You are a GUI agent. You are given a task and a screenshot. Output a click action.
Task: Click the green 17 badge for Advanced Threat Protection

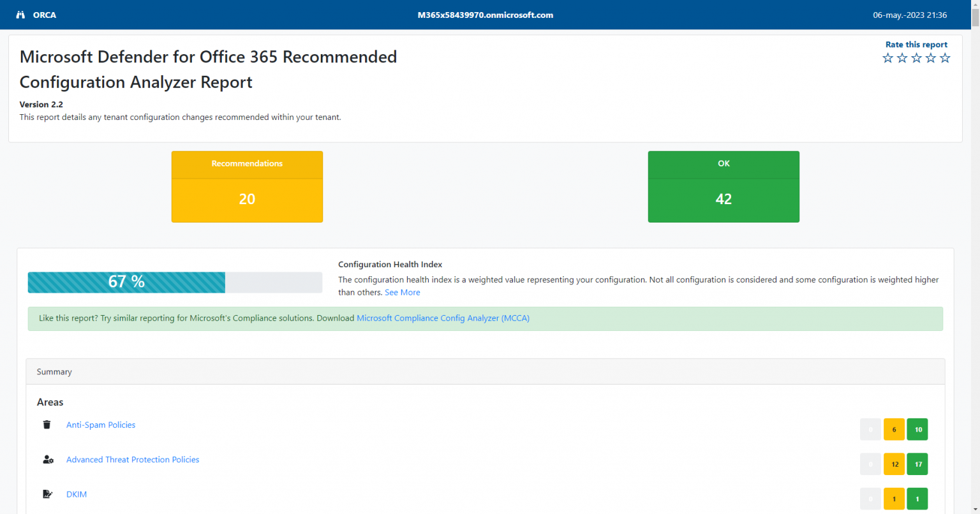(917, 464)
